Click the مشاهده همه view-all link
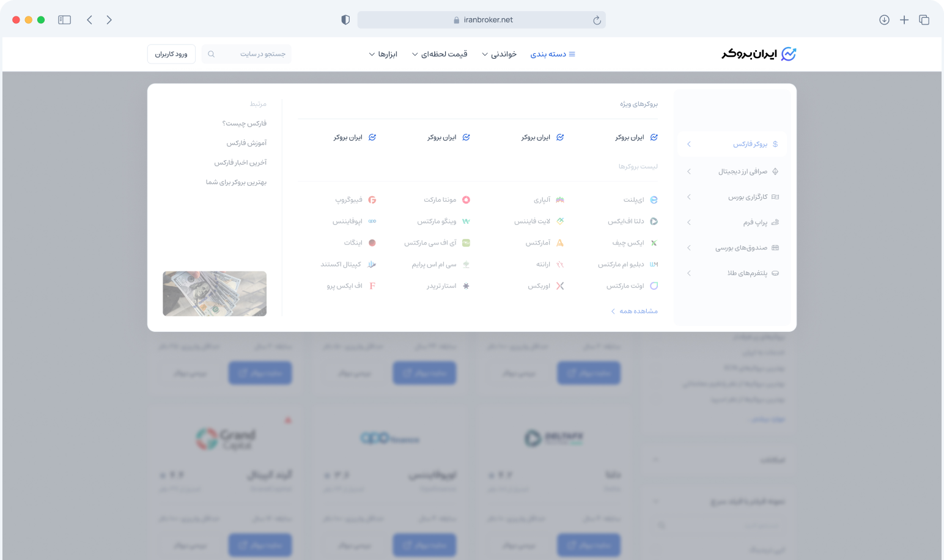The image size is (944, 560). pyautogui.click(x=635, y=311)
